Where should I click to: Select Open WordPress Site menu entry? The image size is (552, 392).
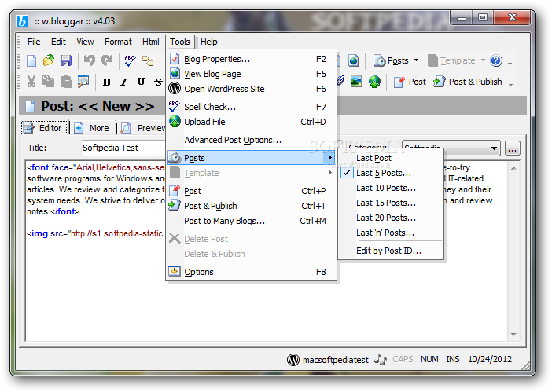(251, 89)
